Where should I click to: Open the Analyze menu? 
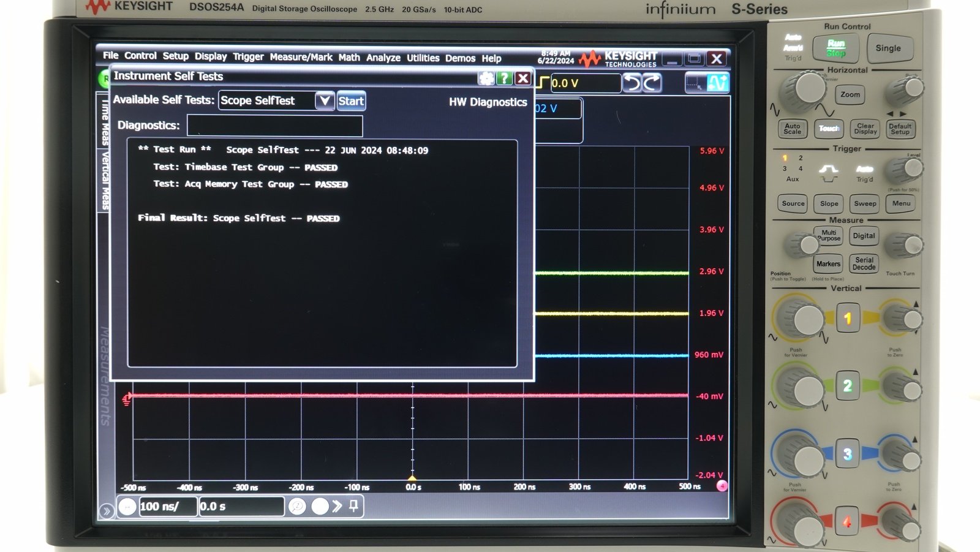[383, 58]
